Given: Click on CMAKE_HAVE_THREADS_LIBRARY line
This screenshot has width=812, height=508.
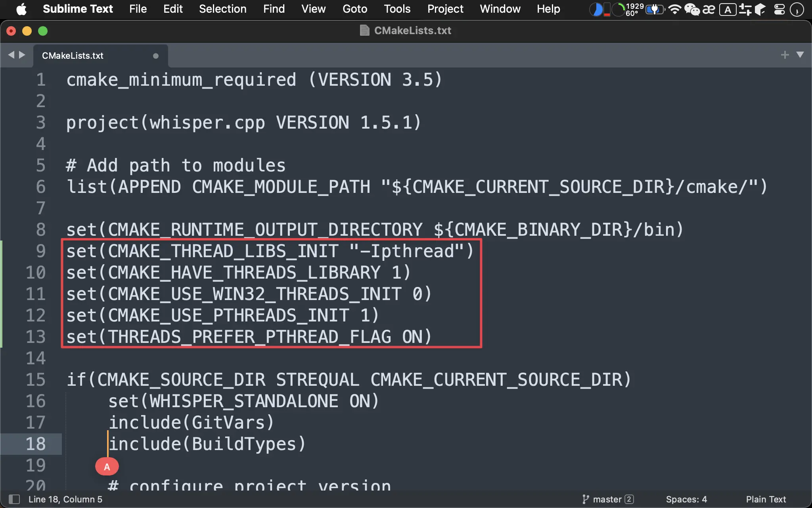Looking at the screenshot, I should 238,273.
